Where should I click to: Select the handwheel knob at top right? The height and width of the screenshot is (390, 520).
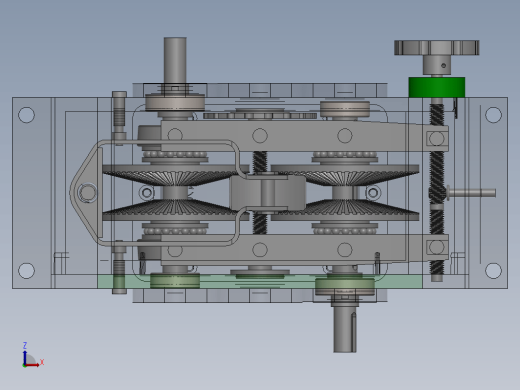(437, 48)
